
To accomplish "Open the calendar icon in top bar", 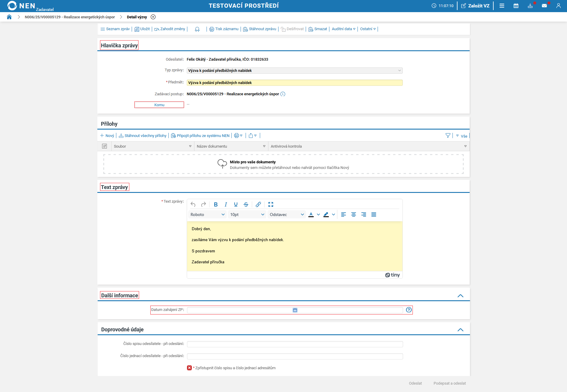I will (516, 6).
